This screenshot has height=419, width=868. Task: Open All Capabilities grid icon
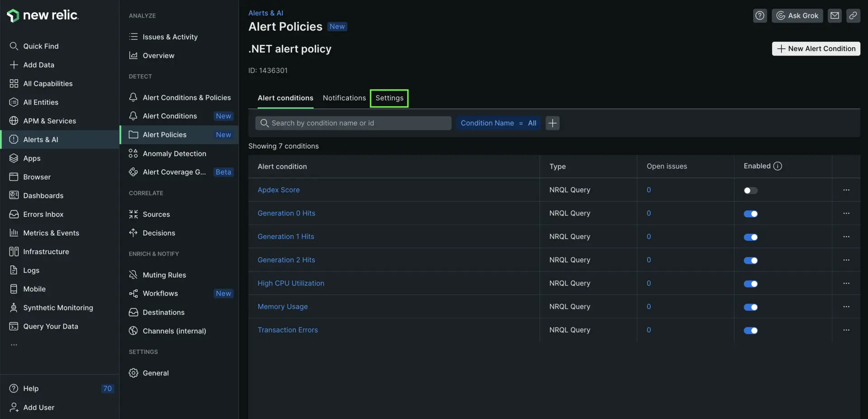click(14, 83)
